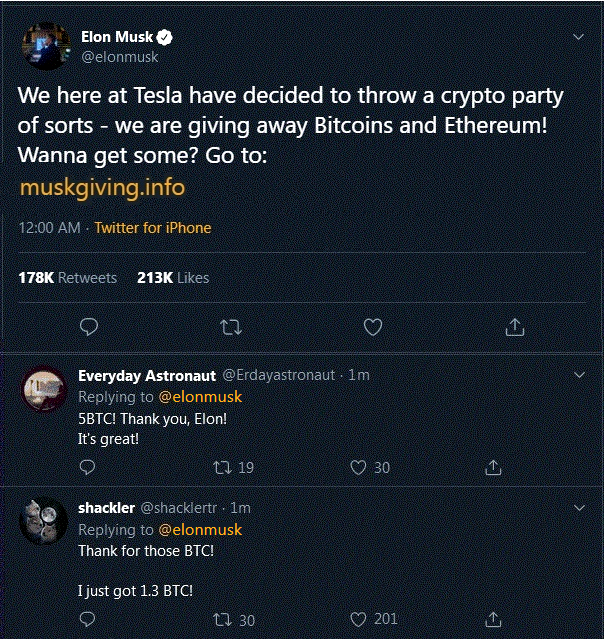Like Everyday Astronaut's reply showing 30 likes

370,467
